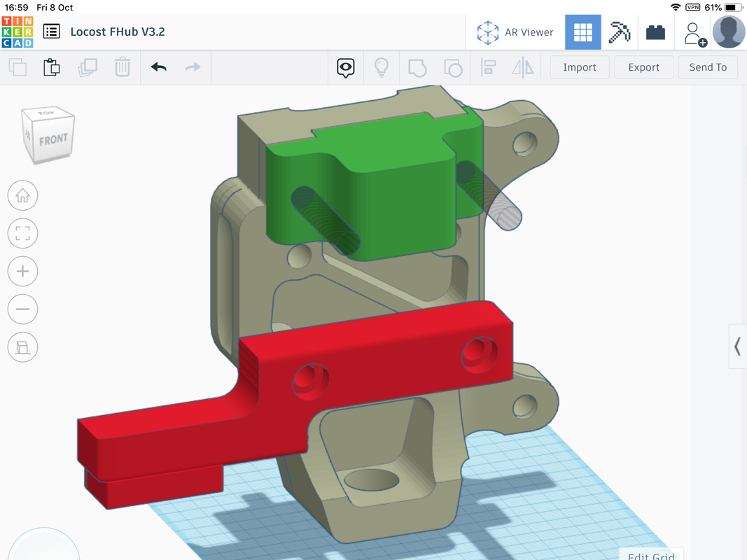Open the Tinkercad logo home

point(18,32)
